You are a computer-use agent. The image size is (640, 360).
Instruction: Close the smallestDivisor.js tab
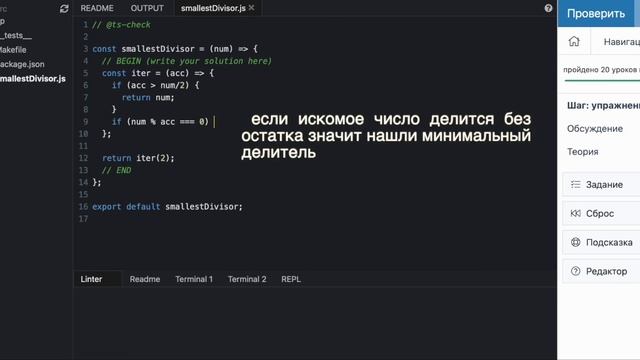[251, 8]
